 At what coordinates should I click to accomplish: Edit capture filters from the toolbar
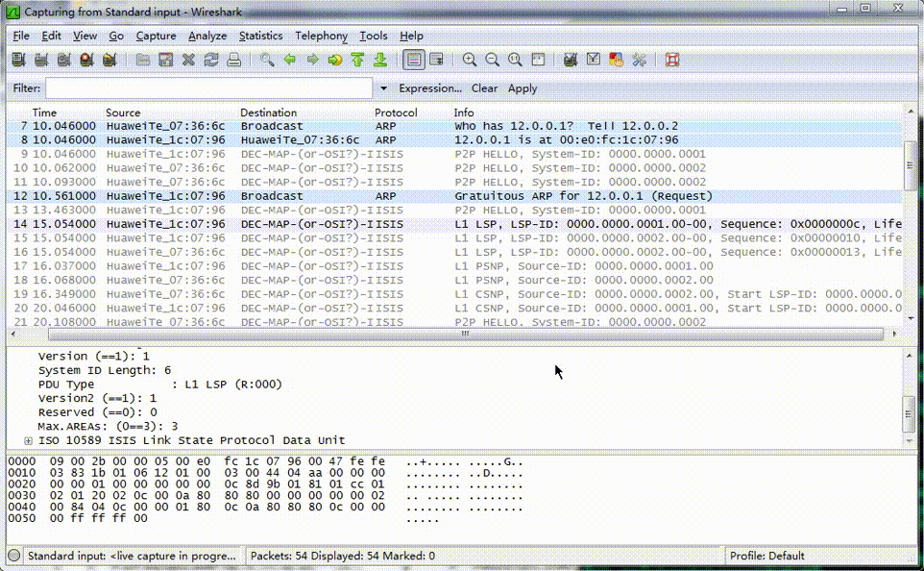571,60
